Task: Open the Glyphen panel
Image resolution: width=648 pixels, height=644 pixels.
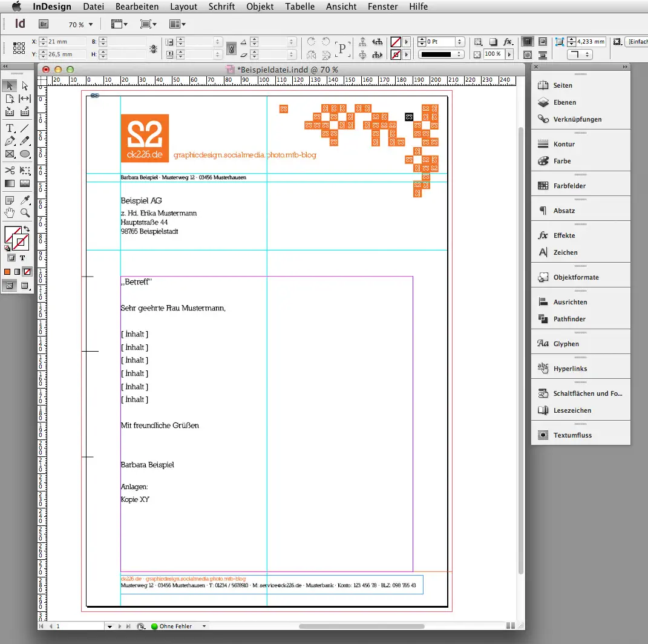Action: (559, 343)
